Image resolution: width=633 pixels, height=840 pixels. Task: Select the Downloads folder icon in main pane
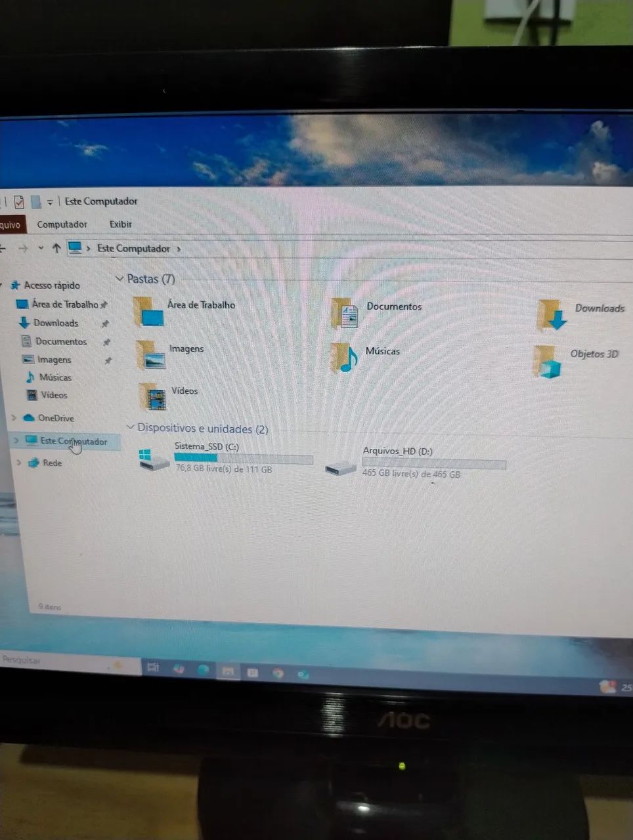pyautogui.click(x=552, y=315)
